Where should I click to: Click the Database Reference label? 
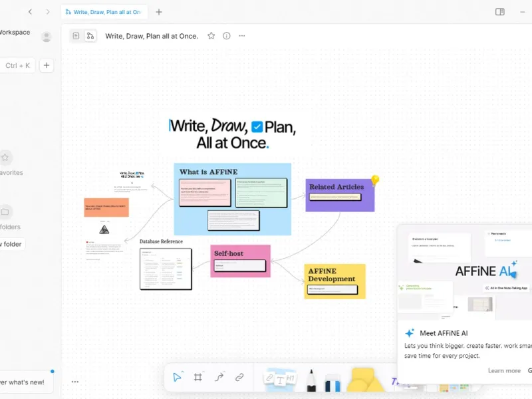click(x=161, y=241)
